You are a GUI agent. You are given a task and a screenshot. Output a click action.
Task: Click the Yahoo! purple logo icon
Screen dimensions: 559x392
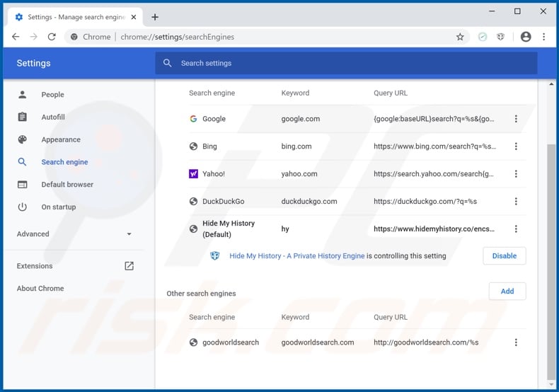(193, 173)
